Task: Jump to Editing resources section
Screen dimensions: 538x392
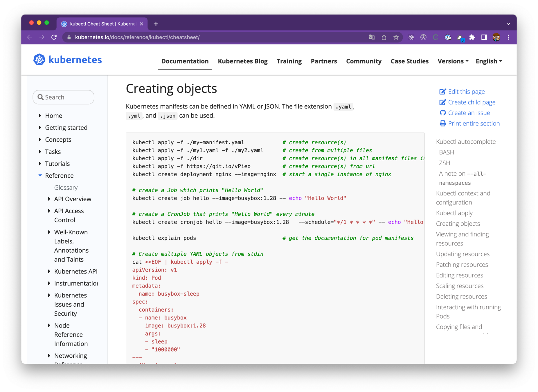Action: click(x=459, y=275)
